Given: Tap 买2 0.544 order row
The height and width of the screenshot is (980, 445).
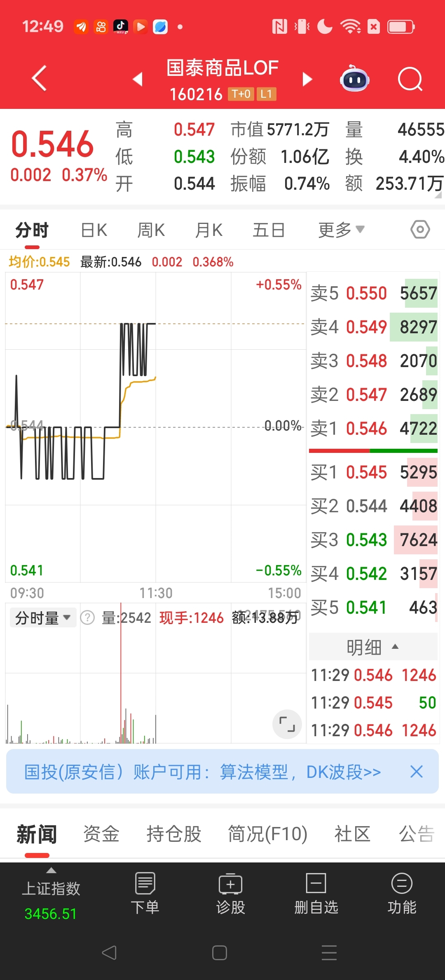Looking at the screenshot, I should click(373, 506).
